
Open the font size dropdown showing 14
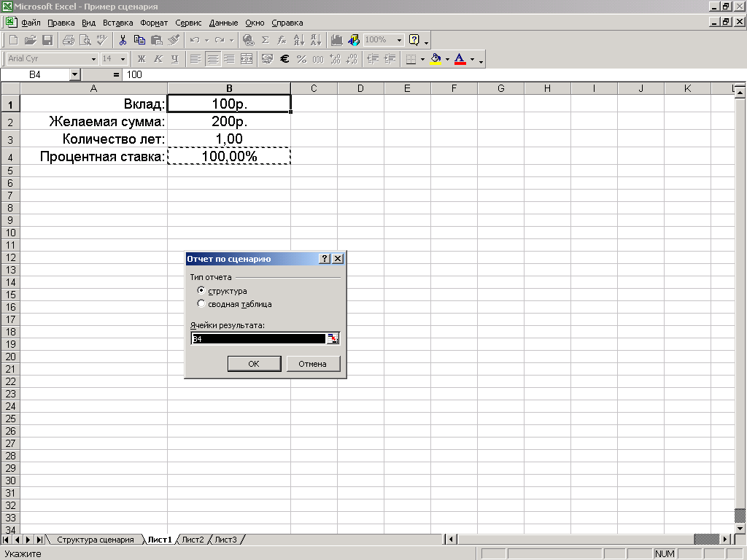(123, 58)
